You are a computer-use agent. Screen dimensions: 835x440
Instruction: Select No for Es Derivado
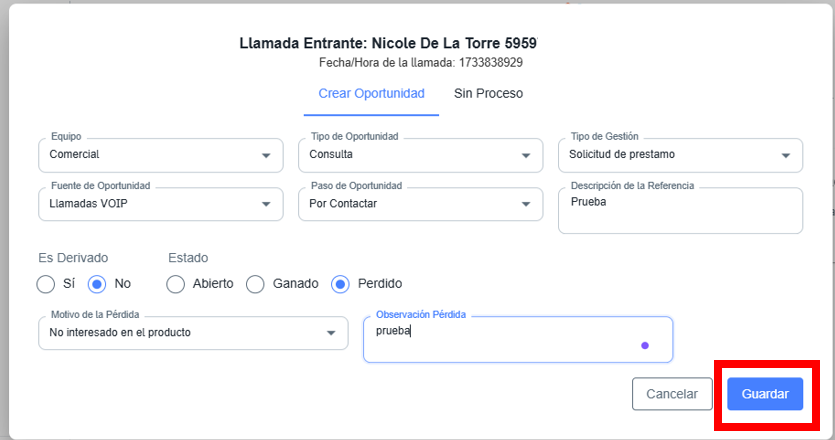pyautogui.click(x=97, y=284)
